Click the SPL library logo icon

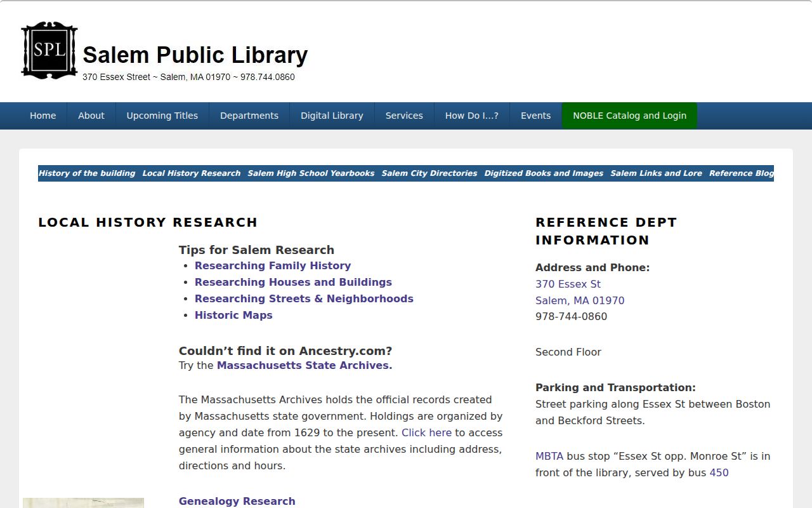[49, 51]
